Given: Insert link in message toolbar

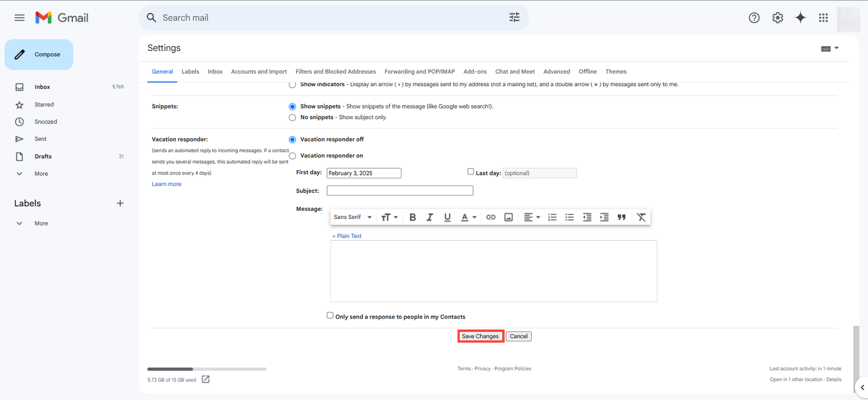Looking at the screenshot, I should [x=491, y=217].
